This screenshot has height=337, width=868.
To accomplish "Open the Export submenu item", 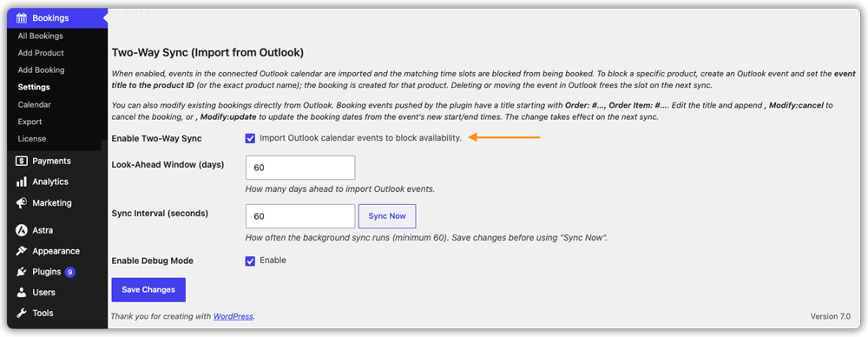I will 30,122.
